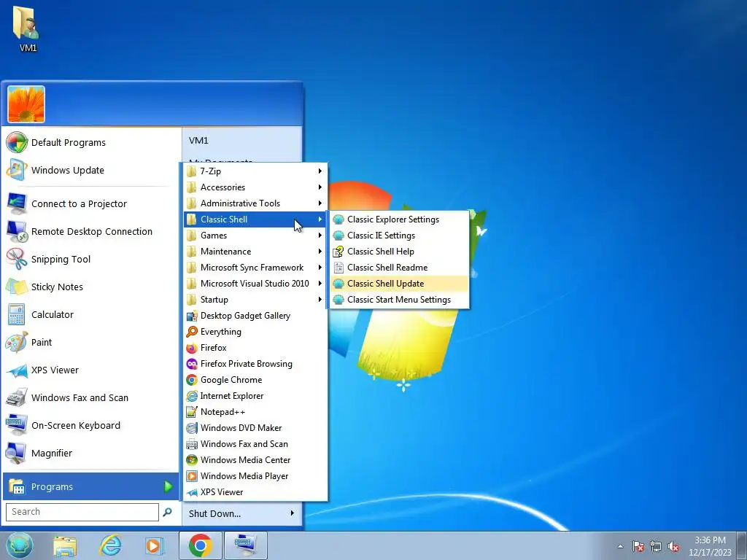Select the Classic Shell folder entry
The height and width of the screenshot is (560, 747).
click(x=255, y=219)
